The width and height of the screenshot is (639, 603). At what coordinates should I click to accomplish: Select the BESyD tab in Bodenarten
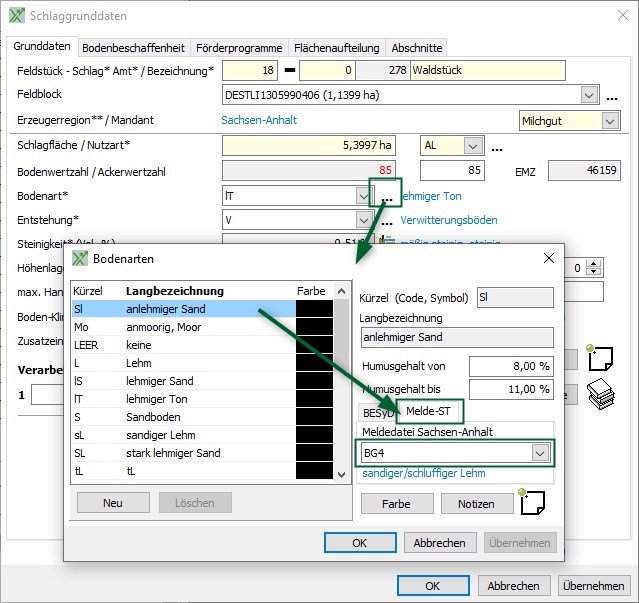tap(375, 411)
